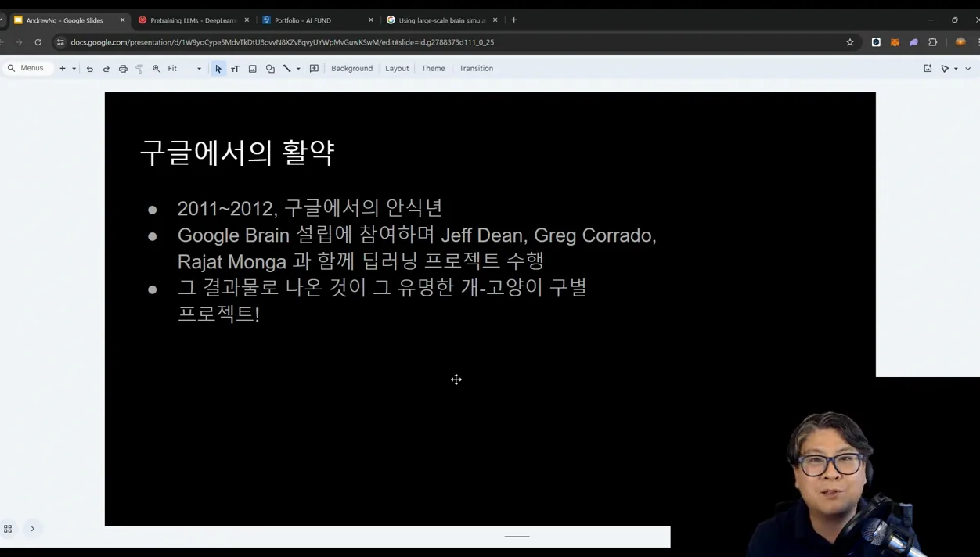Click the line starting Rajat Monga 과 함께

coord(361,261)
